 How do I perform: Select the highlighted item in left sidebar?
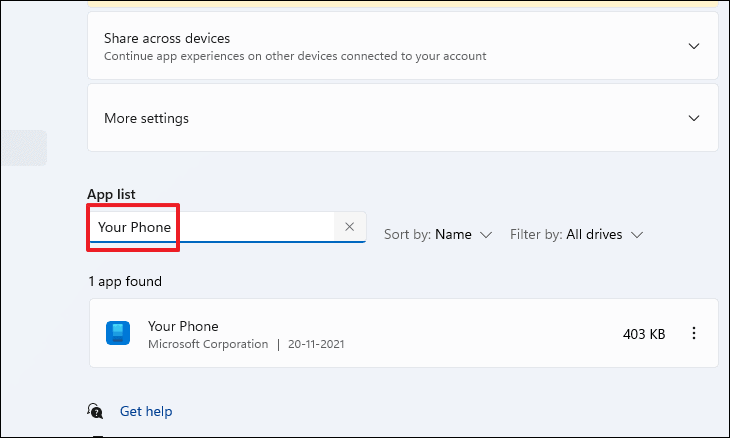(24, 148)
